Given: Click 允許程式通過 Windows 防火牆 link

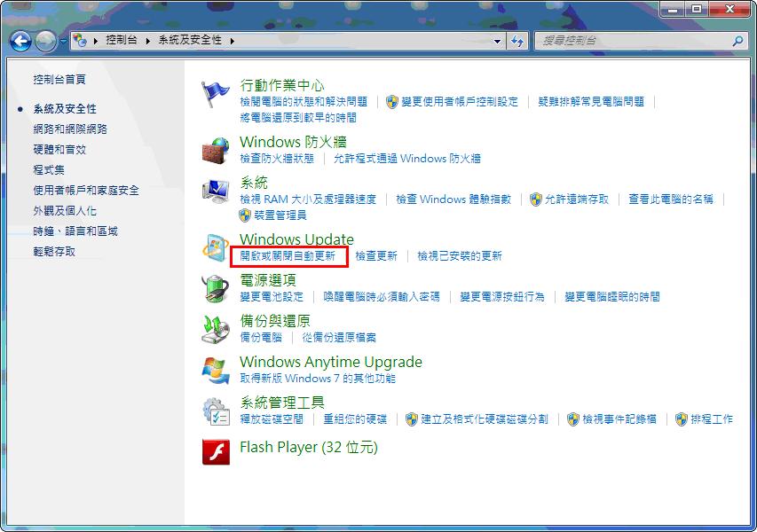Looking at the screenshot, I should [407, 159].
